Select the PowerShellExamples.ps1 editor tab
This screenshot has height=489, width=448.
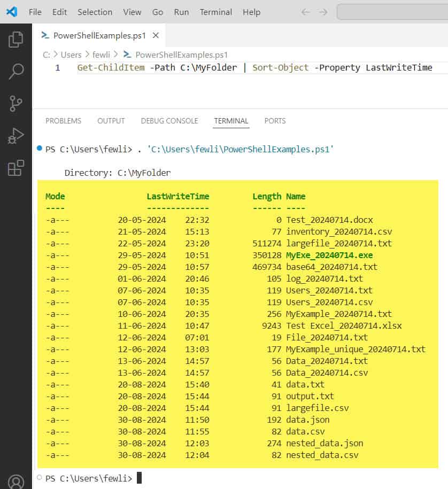tap(99, 36)
